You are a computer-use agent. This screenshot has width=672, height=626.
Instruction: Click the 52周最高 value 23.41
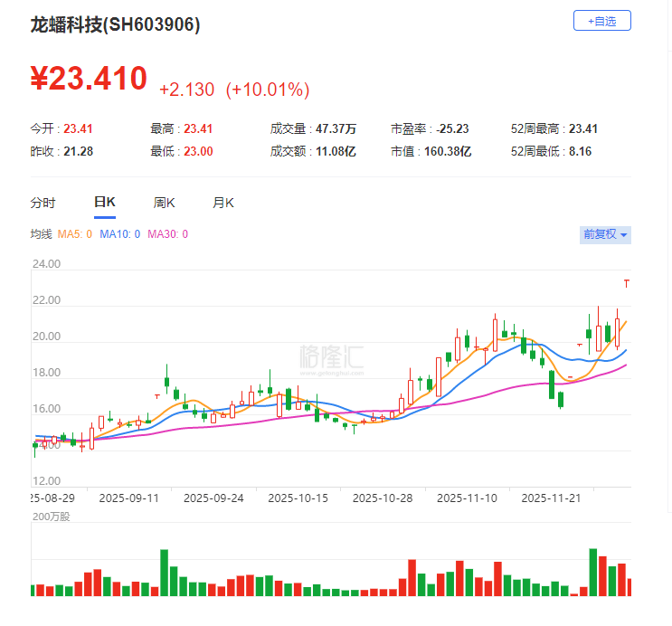583,128
